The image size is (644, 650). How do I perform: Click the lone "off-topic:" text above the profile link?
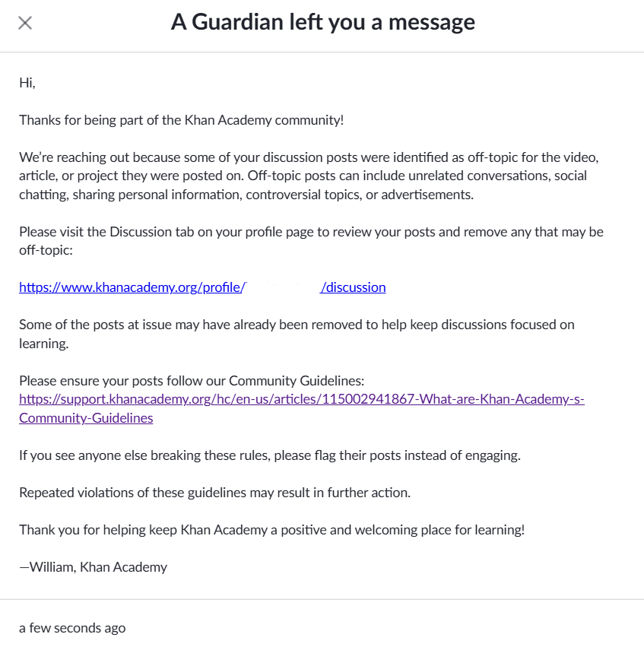pos(46,250)
